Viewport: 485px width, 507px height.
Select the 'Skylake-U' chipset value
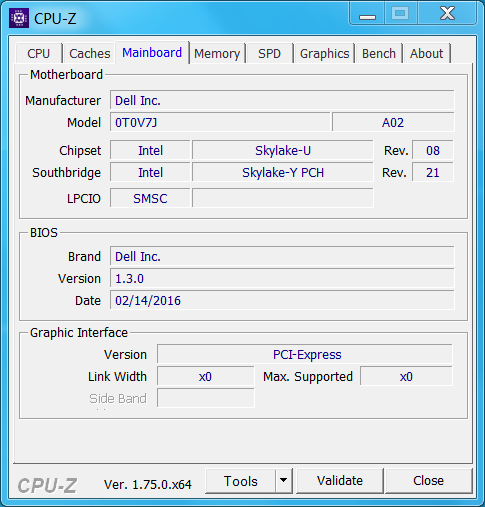(283, 150)
